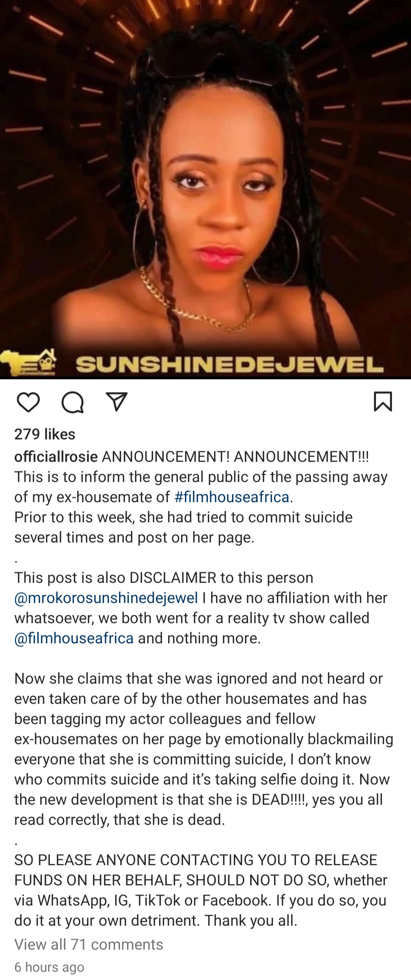
Task: Select the DISCLAIMER sentence in the caption
Action: [201, 608]
